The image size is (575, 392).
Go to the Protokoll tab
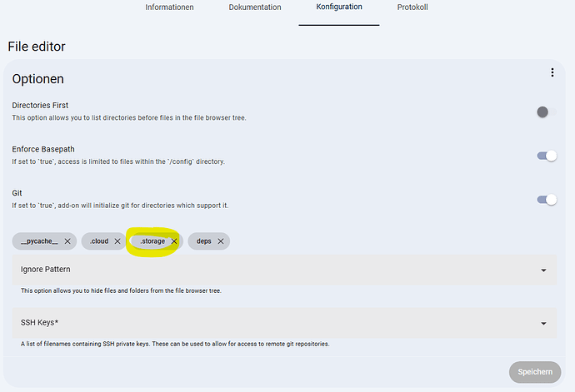[x=412, y=7]
